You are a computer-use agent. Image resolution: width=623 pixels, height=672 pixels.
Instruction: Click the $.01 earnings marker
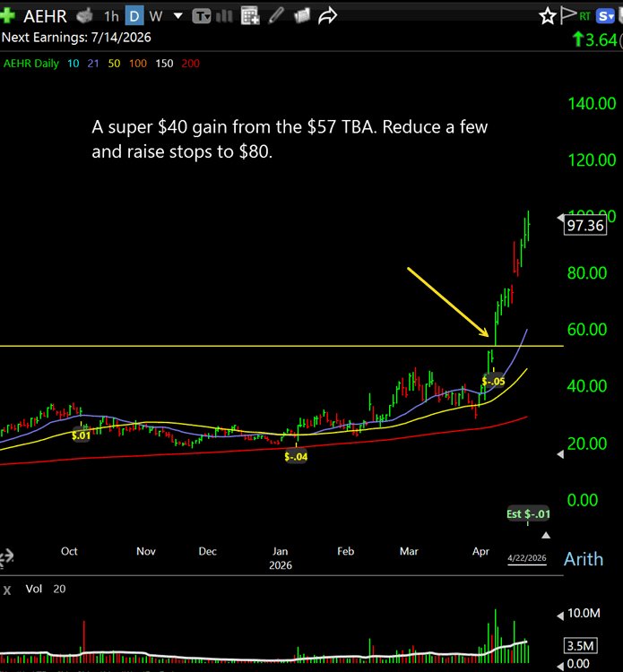(81, 435)
